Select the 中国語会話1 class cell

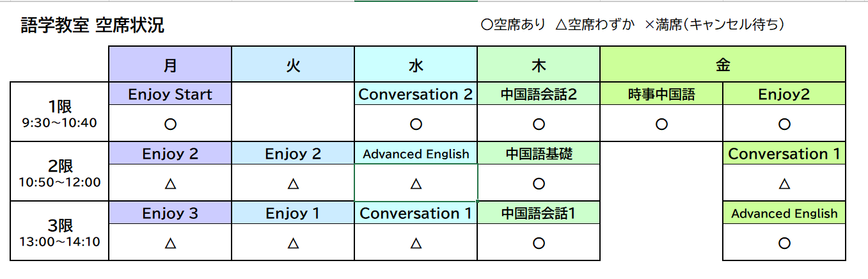pos(539,214)
